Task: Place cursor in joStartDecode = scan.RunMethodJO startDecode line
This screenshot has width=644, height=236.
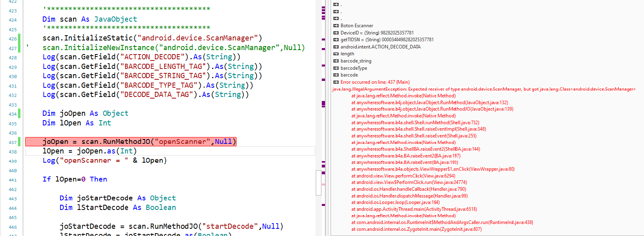Action: coord(171,226)
